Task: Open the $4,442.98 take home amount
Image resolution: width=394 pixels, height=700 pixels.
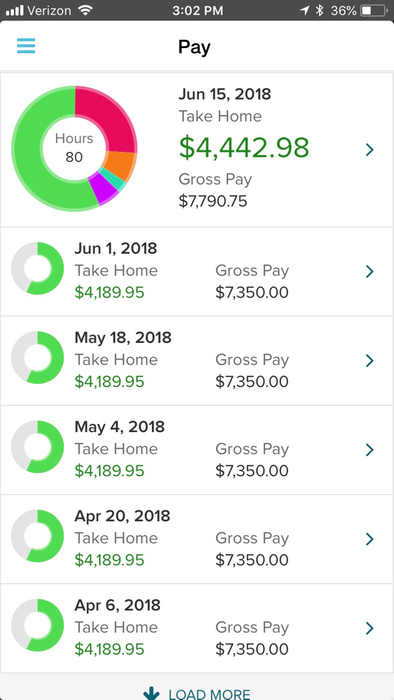Action: tap(244, 148)
